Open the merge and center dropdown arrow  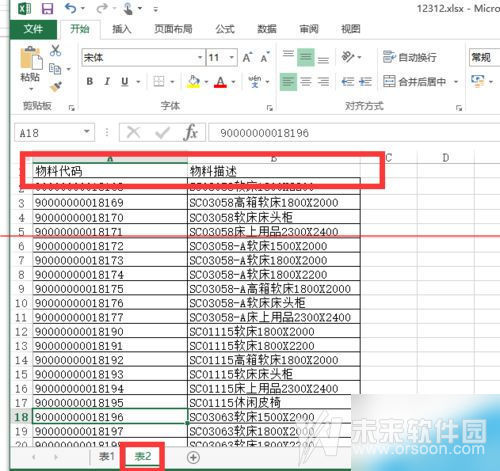[x=456, y=81]
